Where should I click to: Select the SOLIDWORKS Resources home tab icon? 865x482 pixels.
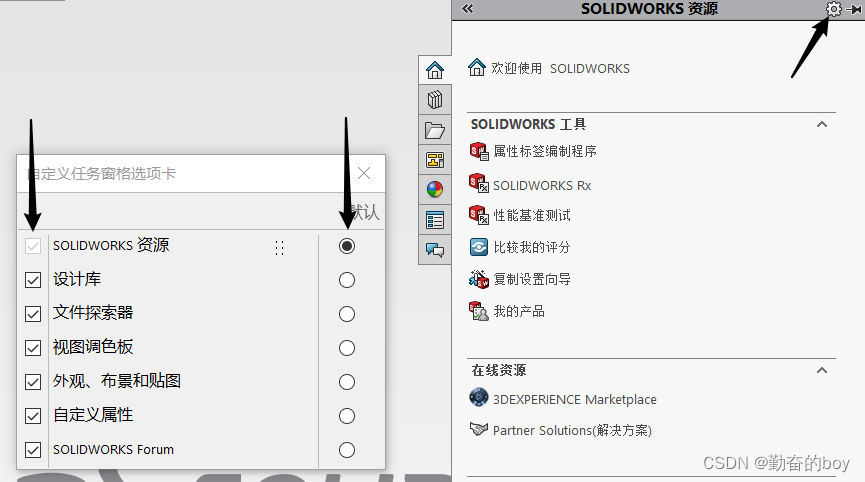tap(435, 70)
